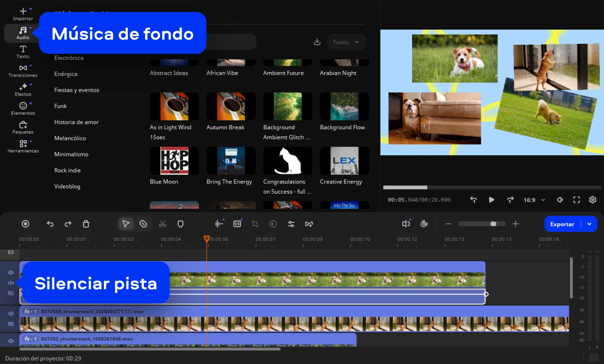Select the scissors cut tool
This screenshot has height=364, width=604.
(162, 224)
